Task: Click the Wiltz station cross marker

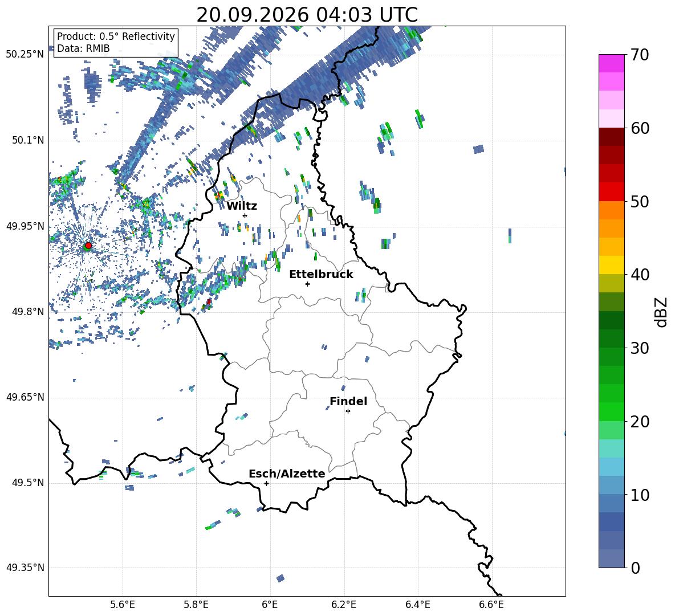Action: click(x=245, y=215)
